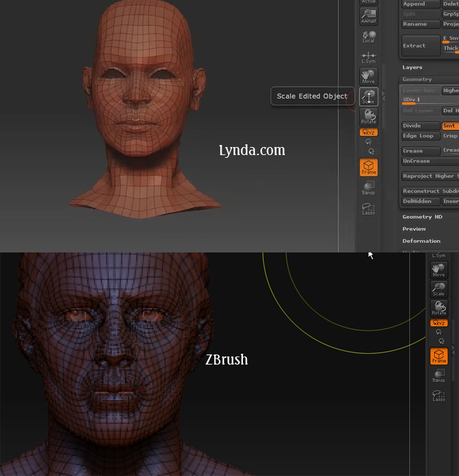Expand the Layers subpalette
Screen dimensions: 459x476
pos(413,67)
